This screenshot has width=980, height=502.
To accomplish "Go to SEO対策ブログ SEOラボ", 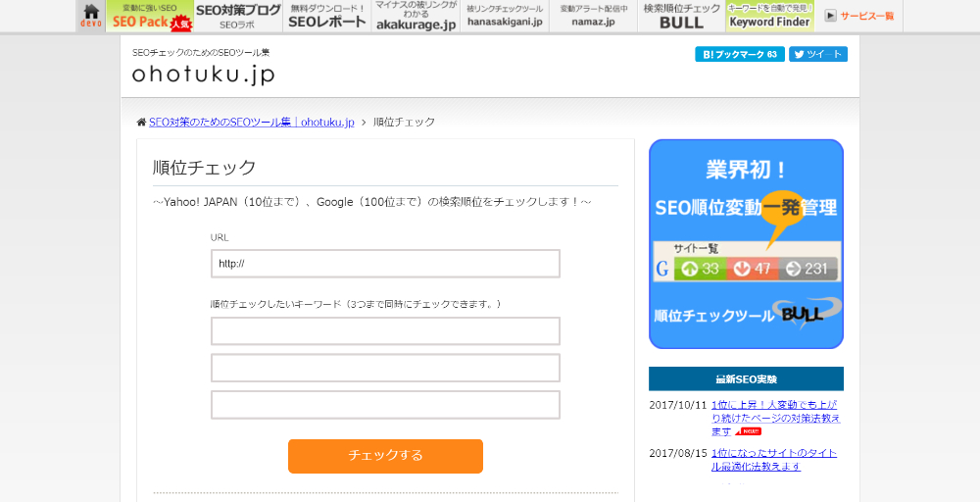I will (x=238, y=16).
